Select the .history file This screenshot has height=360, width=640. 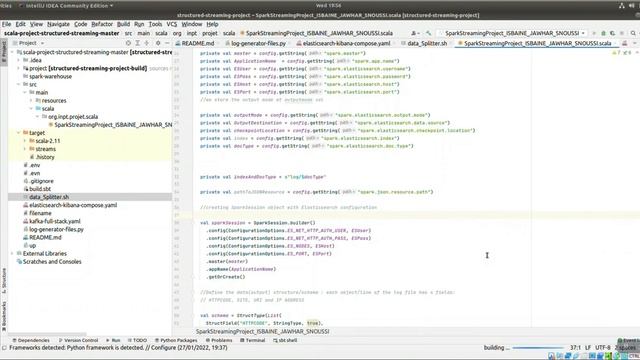pyautogui.click(x=45, y=157)
